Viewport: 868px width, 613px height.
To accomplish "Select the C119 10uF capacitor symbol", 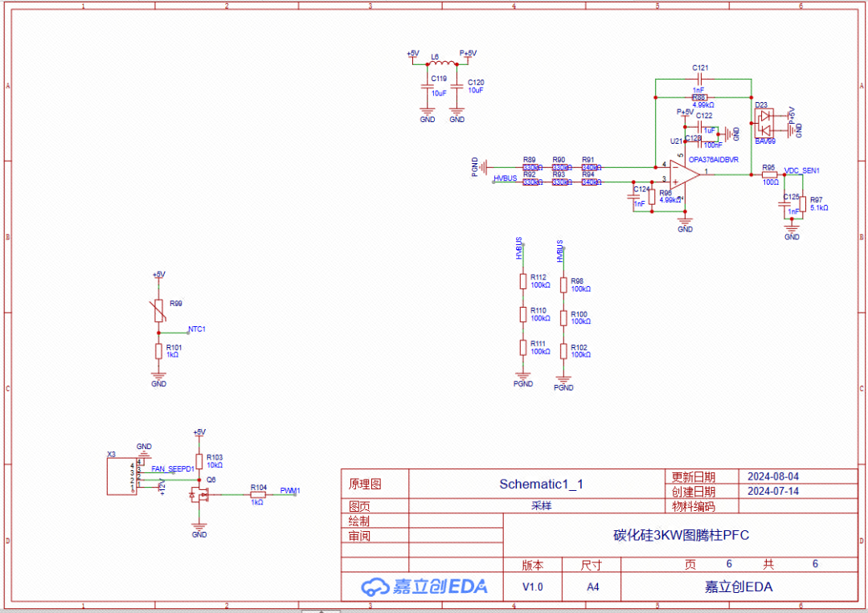I will click(427, 85).
